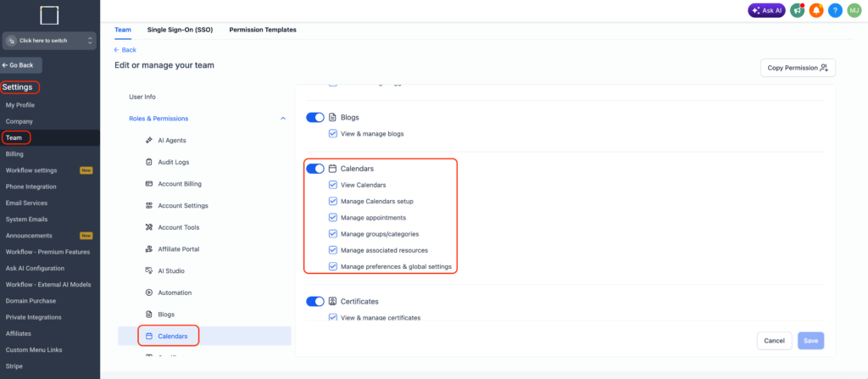Uncheck Manage associated resources

[x=332, y=250]
